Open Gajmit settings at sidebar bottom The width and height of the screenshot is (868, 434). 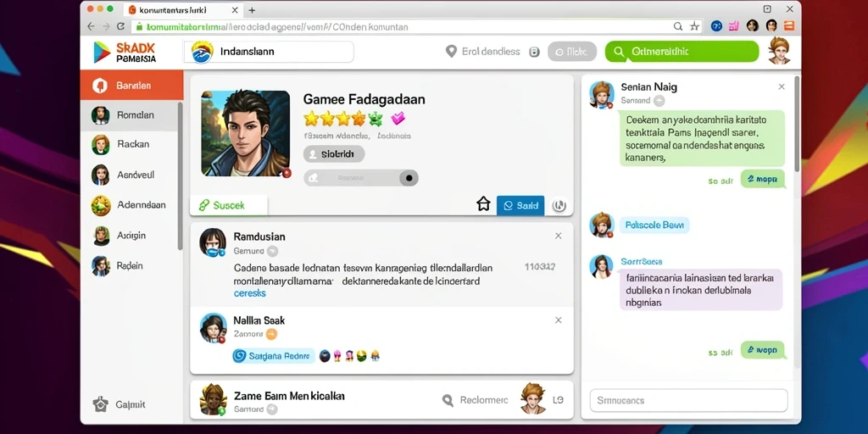(119, 404)
